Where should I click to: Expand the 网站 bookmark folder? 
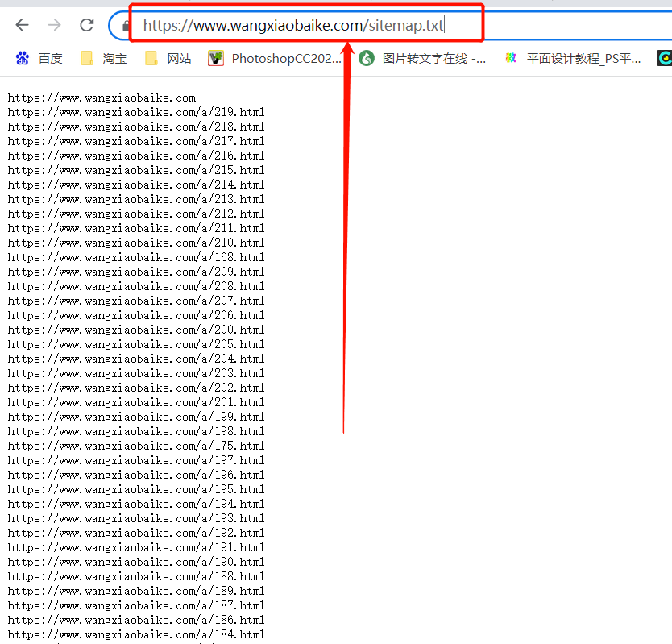(169, 58)
